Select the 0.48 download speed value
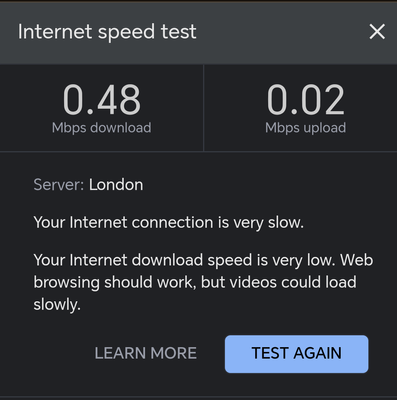 coord(102,99)
